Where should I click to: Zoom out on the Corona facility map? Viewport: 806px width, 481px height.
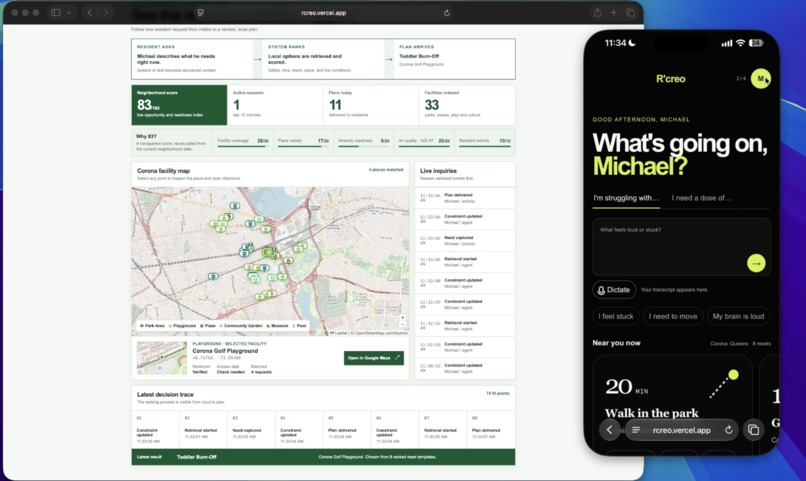402,325
